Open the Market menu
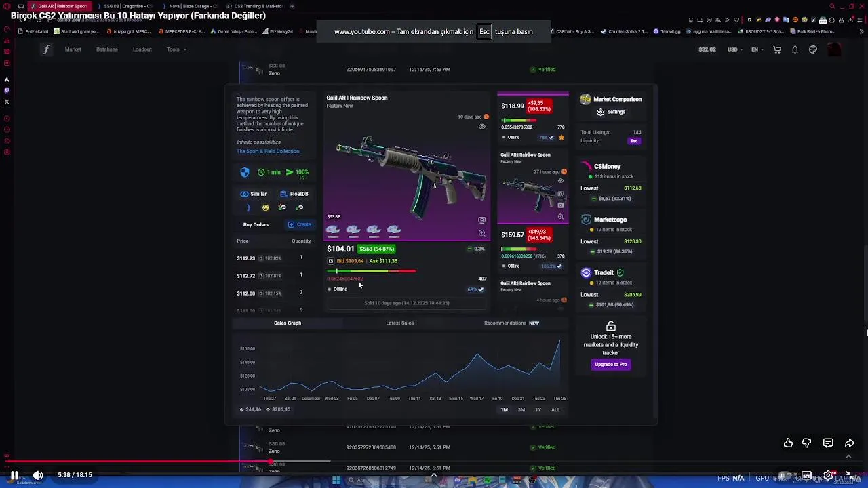868x488 pixels. [73, 49]
